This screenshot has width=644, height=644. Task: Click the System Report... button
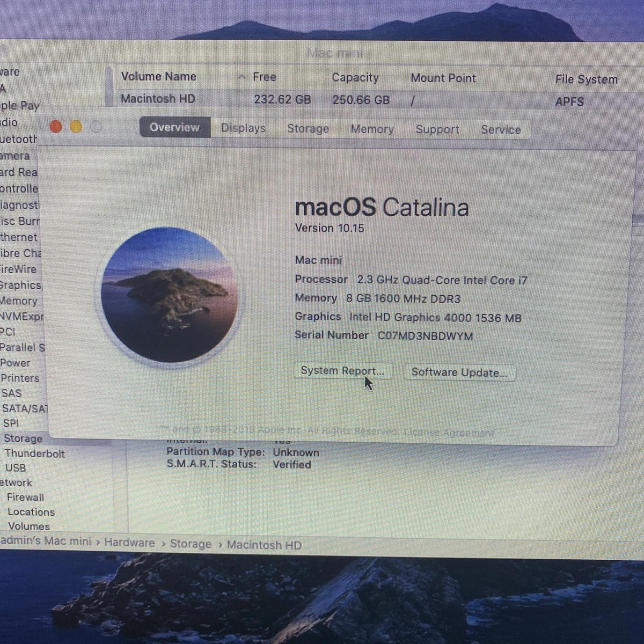342,371
